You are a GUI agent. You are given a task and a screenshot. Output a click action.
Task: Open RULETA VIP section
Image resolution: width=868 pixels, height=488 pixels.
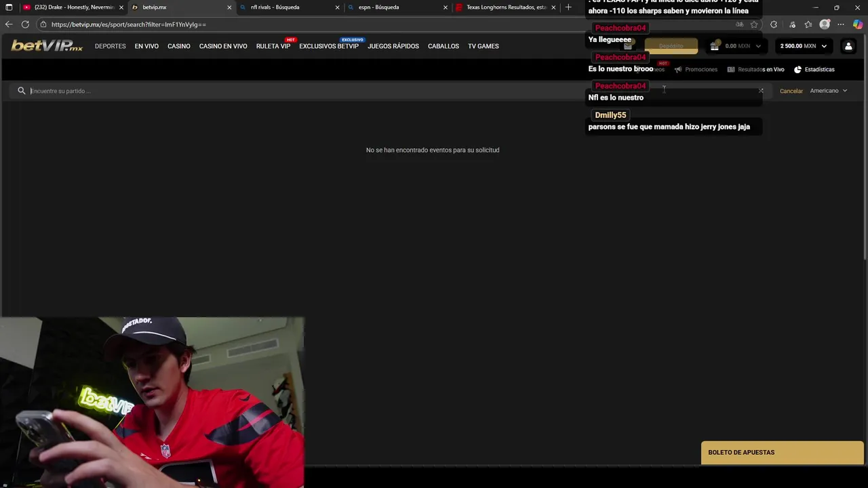273,46
